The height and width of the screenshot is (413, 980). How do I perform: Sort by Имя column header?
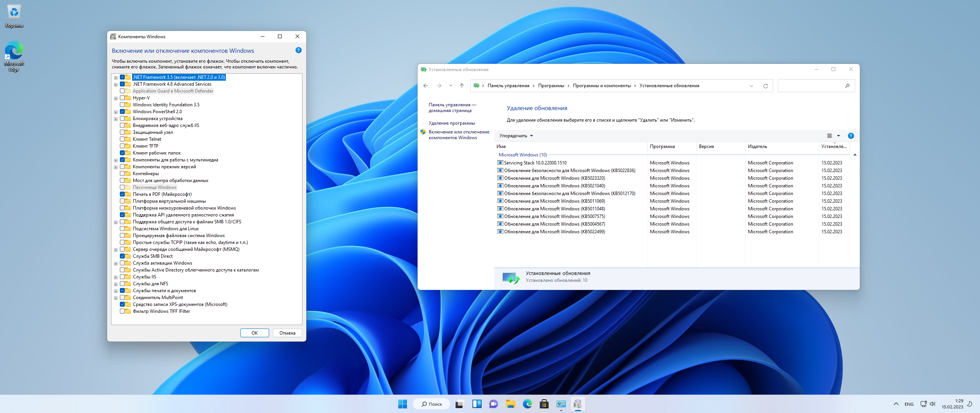click(570, 146)
